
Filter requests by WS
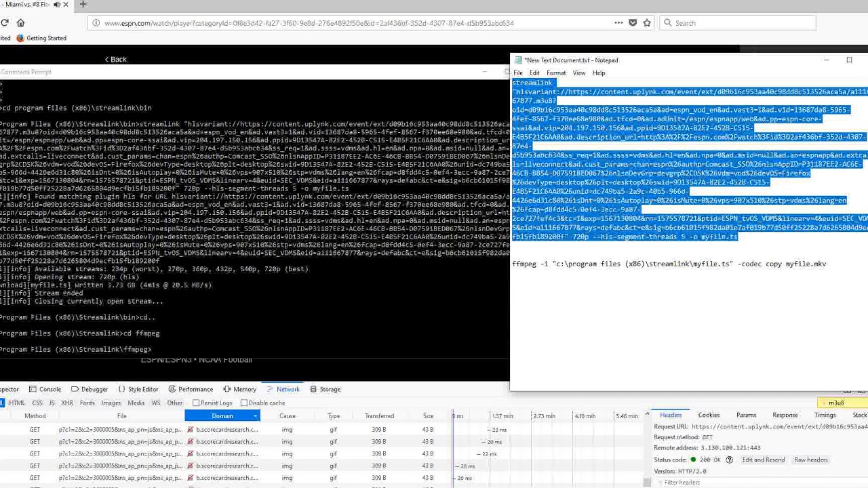coord(156,403)
